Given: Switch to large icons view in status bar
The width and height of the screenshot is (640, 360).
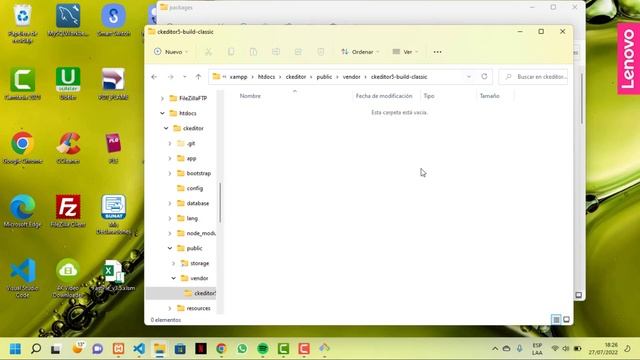Looking at the screenshot, I should click(x=566, y=319).
